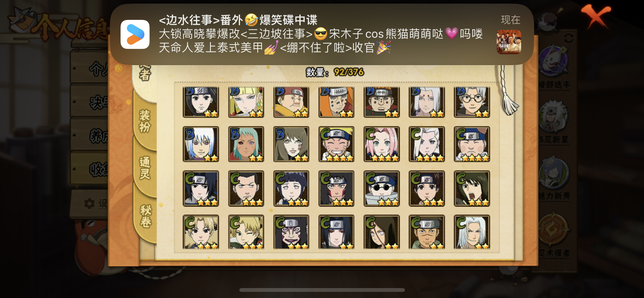Image resolution: width=644 pixels, height=298 pixels.
Task: Close the panel with the orange X
Action: (596, 17)
